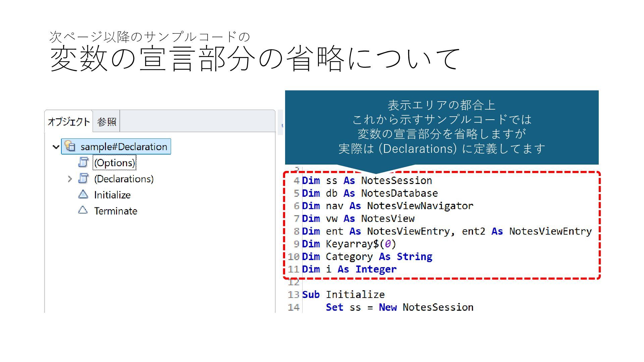Image resolution: width=644 pixels, height=362 pixels.
Task: Click the blue callout explanation box
Action: click(441, 127)
